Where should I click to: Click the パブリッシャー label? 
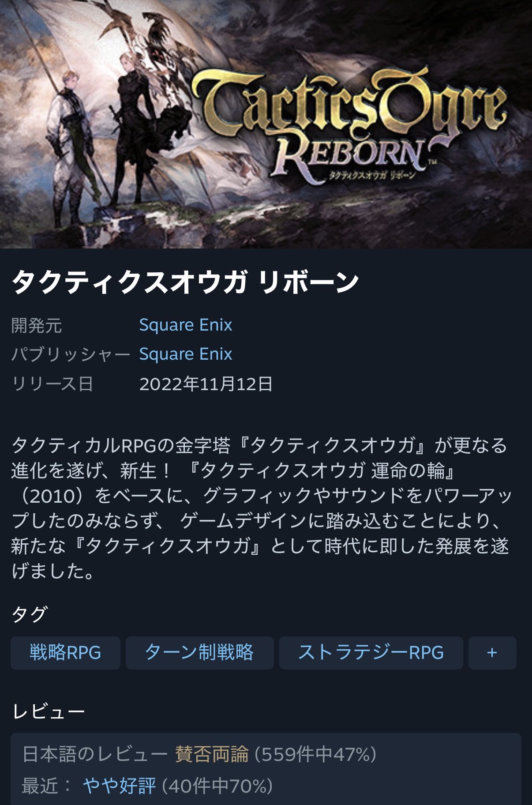(x=71, y=355)
